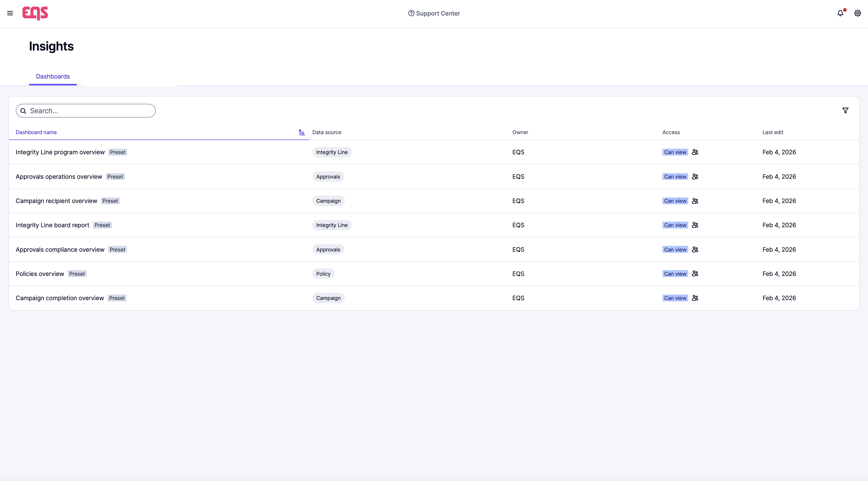This screenshot has width=868, height=481.
Task: Click into the Search dashboards field
Action: (x=91, y=111)
